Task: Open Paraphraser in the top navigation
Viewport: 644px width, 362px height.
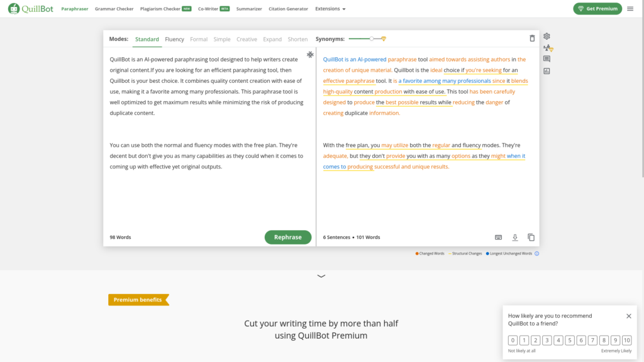Action: click(x=75, y=9)
